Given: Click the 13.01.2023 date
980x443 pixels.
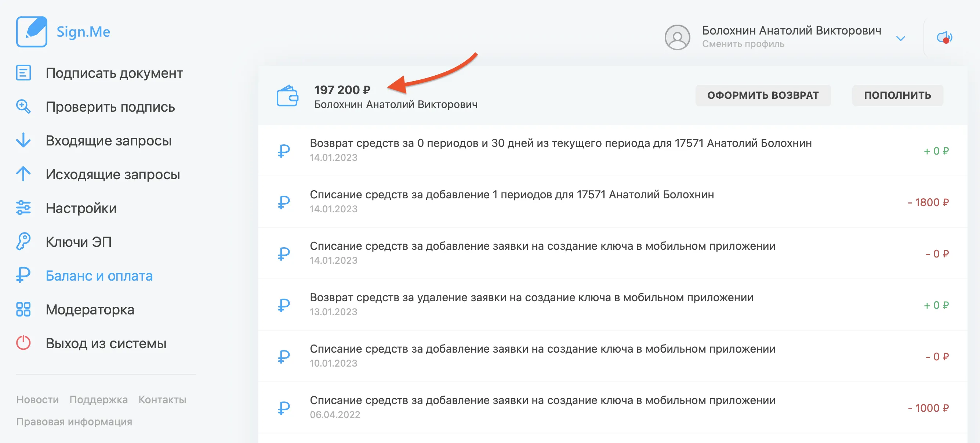Looking at the screenshot, I should pos(334,312).
